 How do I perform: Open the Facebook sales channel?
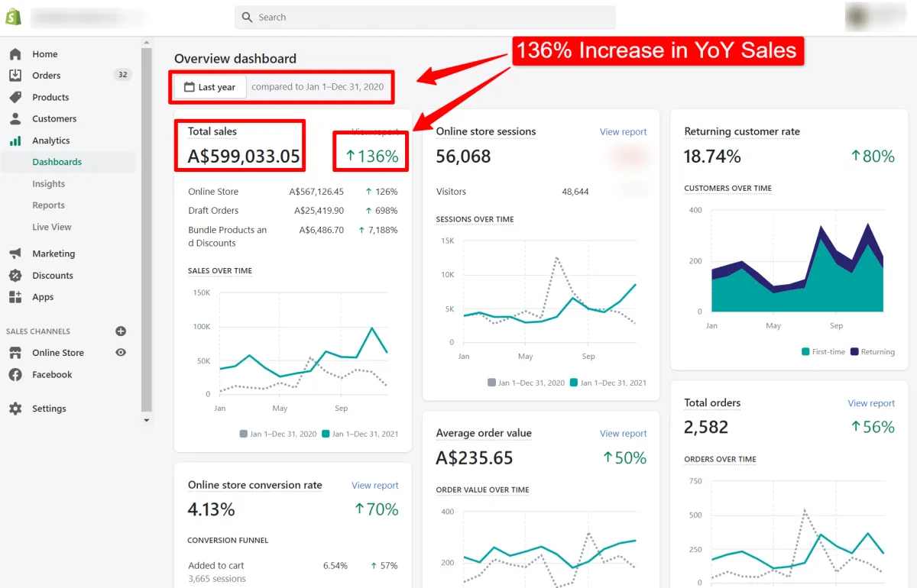[52, 375]
